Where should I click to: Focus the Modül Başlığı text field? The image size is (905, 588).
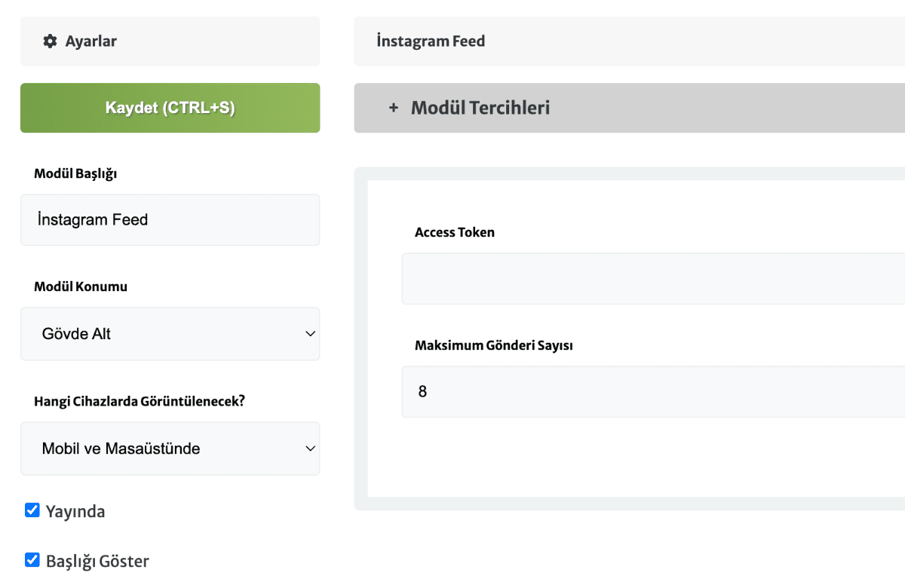tap(170, 220)
